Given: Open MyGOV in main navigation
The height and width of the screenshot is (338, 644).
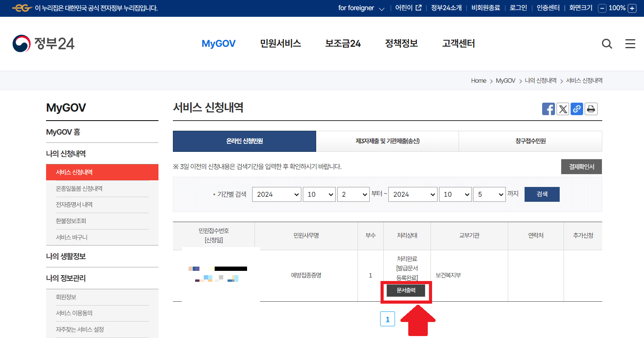Looking at the screenshot, I should [x=219, y=44].
